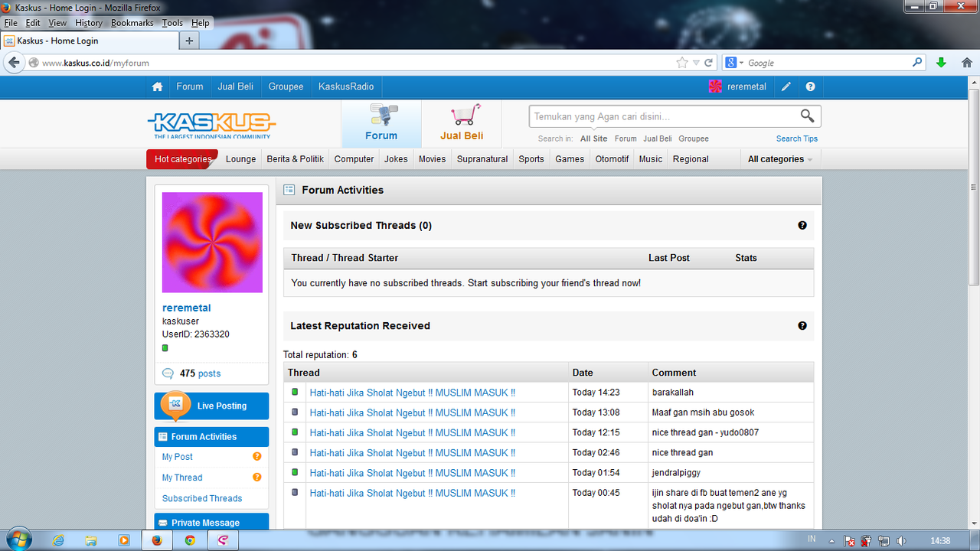Click the Jual Beli shopping cart icon
Screen dimensions: 980x551
tap(465, 116)
